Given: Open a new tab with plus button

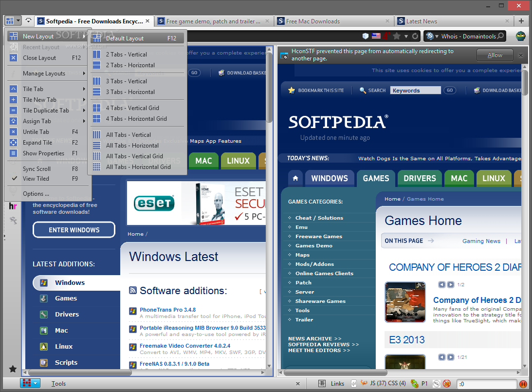Looking at the screenshot, I should 521,21.
